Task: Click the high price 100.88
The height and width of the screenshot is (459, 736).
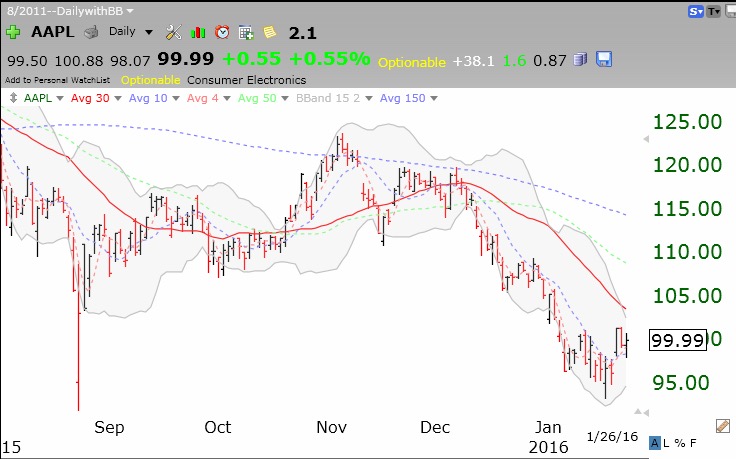Action: pos(79,61)
